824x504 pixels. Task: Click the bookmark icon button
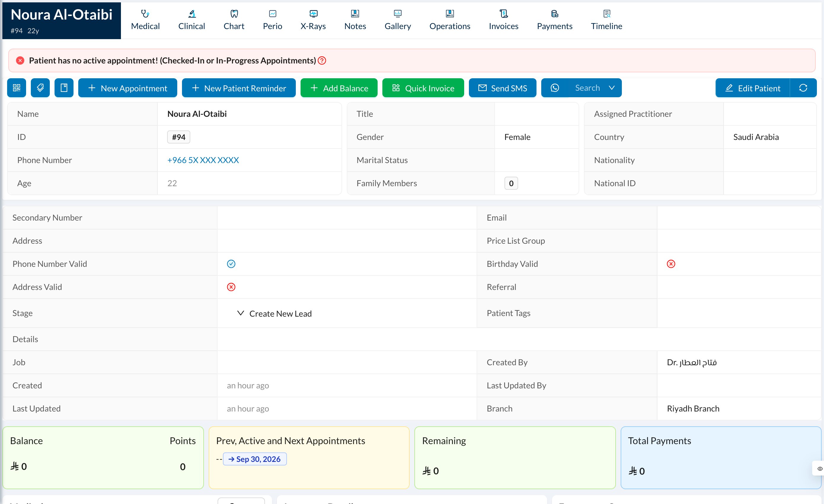tap(64, 88)
